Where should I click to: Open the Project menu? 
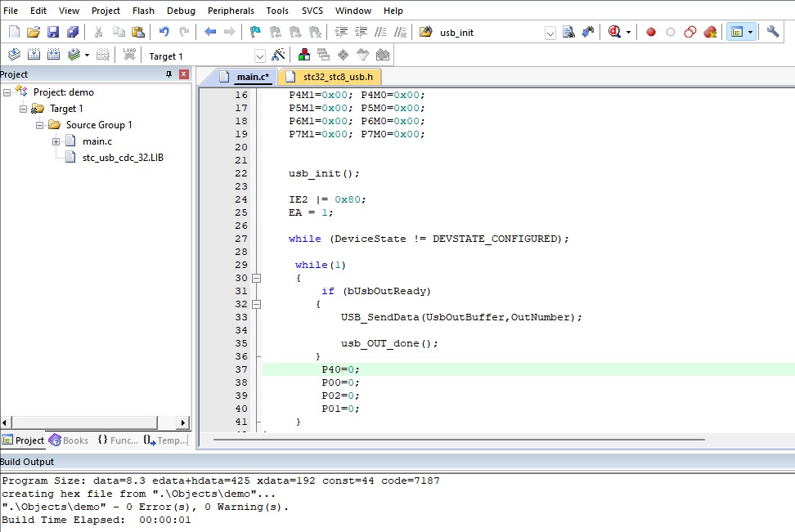pyautogui.click(x=106, y=10)
